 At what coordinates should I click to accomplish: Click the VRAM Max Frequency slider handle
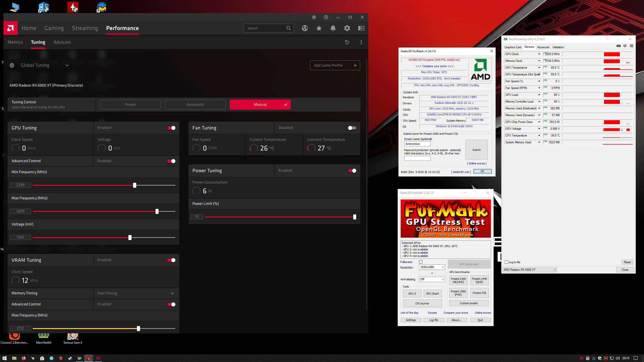pos(138,329)
